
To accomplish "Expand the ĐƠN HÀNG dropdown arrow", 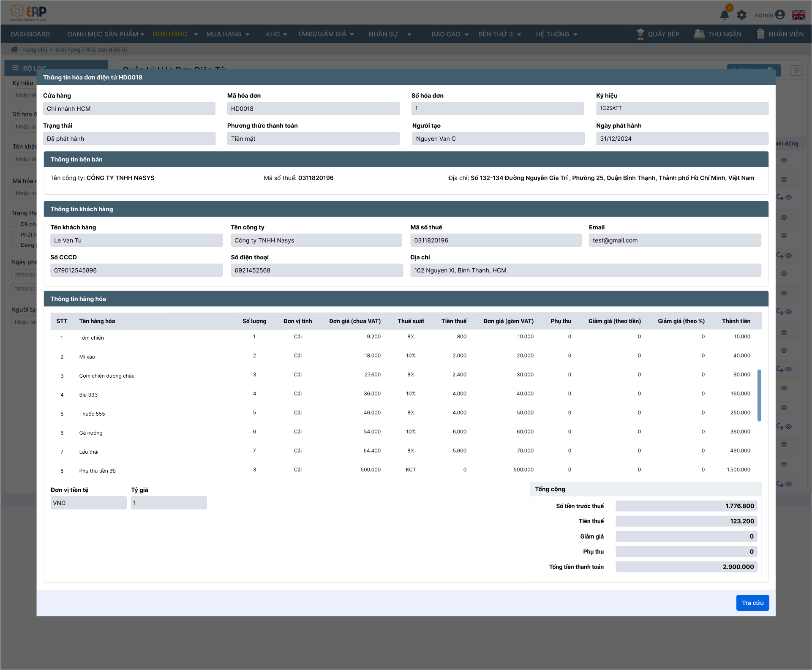I will tap(196, 35).
